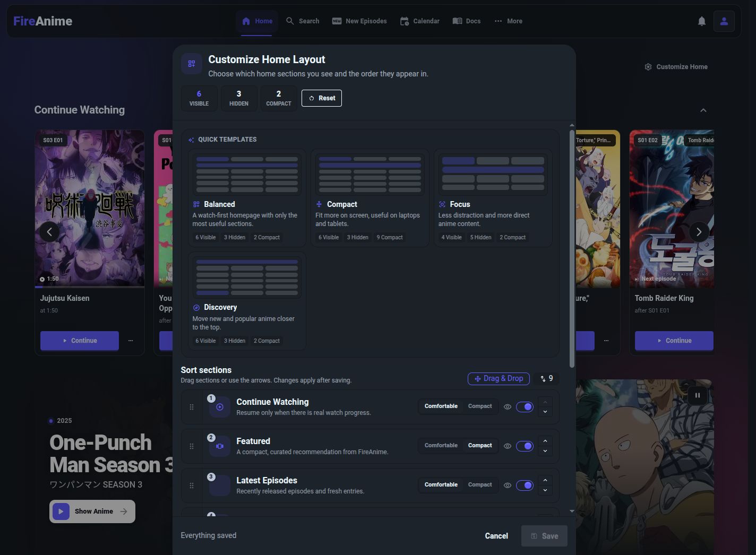Click Cancel in the layout dialog
Viewport: 756px width, 555px height.
496,536
